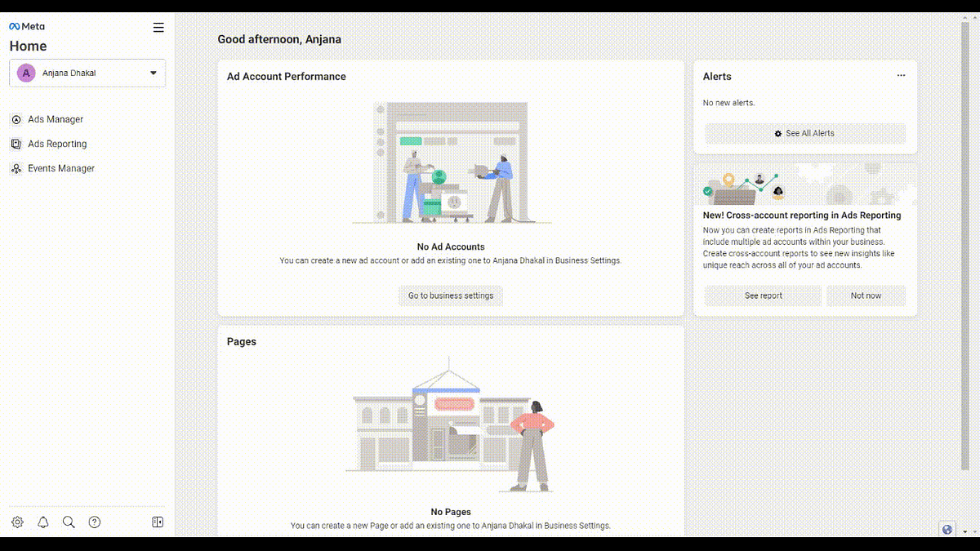This screenshot has width=980, height=551.
Task: Open Events Manager from the sidebar
Action: click(x=61, y=168)
